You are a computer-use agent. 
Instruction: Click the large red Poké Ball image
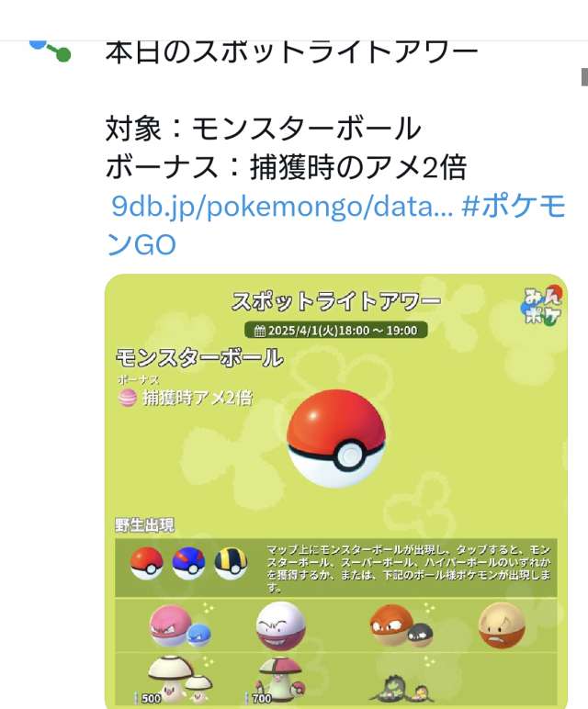(x=336, y=439)
